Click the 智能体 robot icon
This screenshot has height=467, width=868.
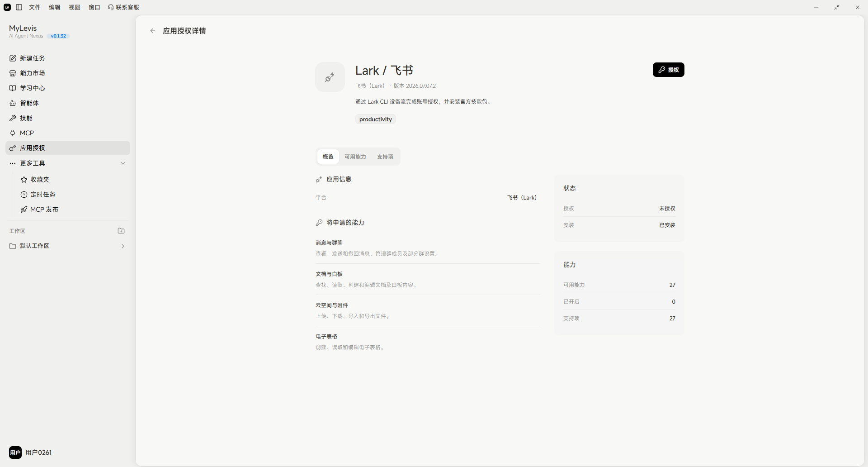[x=13, y=103]
